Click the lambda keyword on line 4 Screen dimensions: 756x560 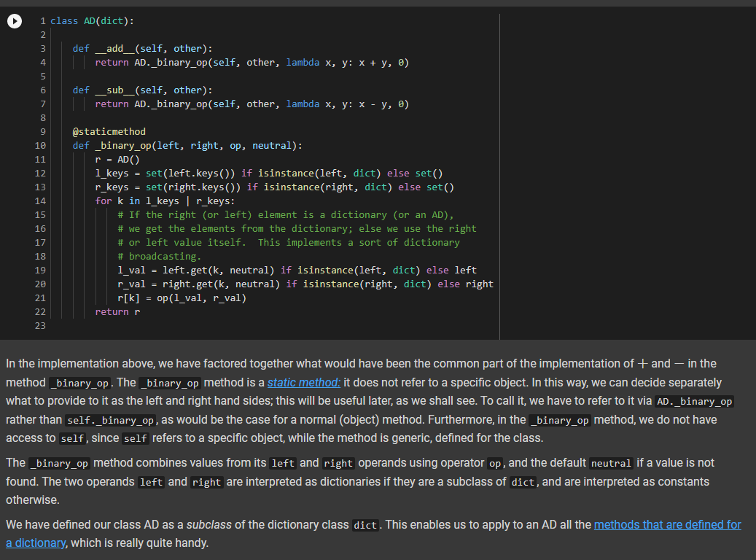click(x=302, y=62)
